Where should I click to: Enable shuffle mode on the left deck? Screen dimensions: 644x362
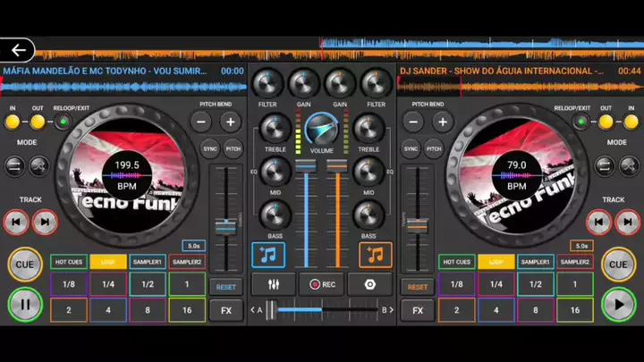pyautogui.click(x=39, y=165)
